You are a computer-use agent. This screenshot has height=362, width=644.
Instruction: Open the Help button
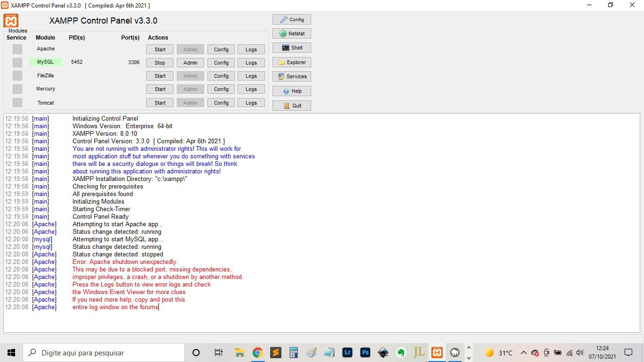[x=292, y=91]
